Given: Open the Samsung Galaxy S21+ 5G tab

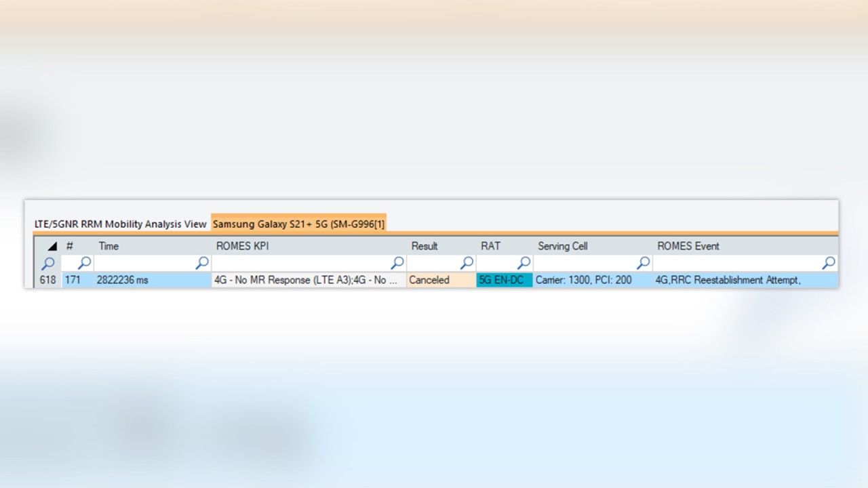Looking at the screenshot, I should (299, 224).
